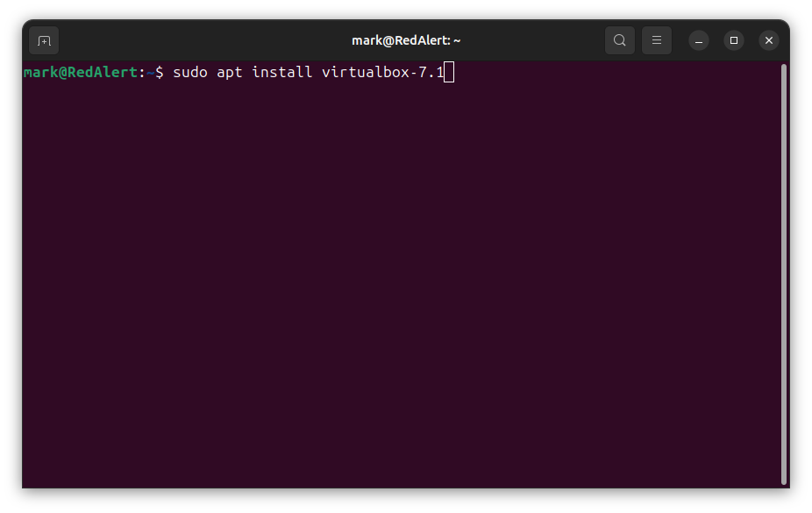Click empty header bar right of title

pos(535,40)
